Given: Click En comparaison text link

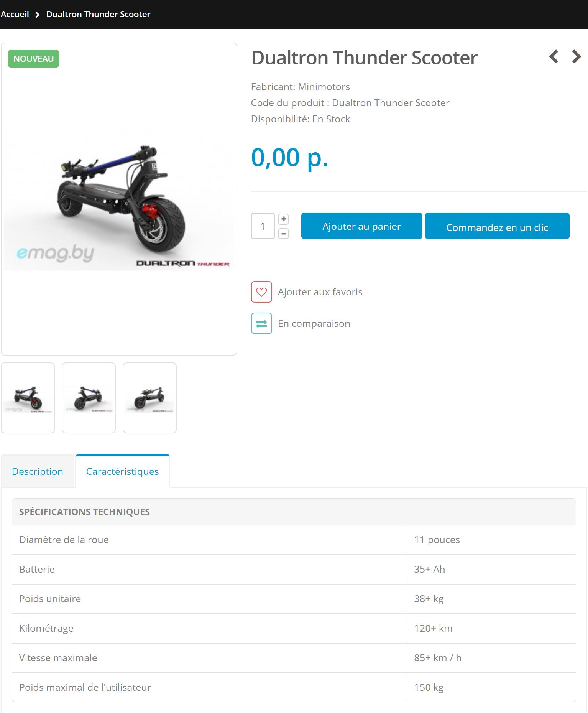Looking at the screenshot, I should tap(314, 323).
